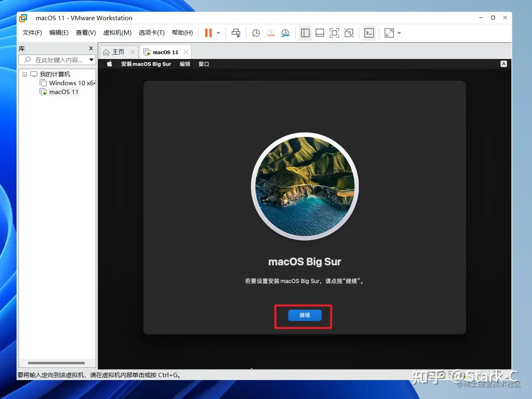
Task: Open the 帮助(H) menu
Action: pos(182,33)
